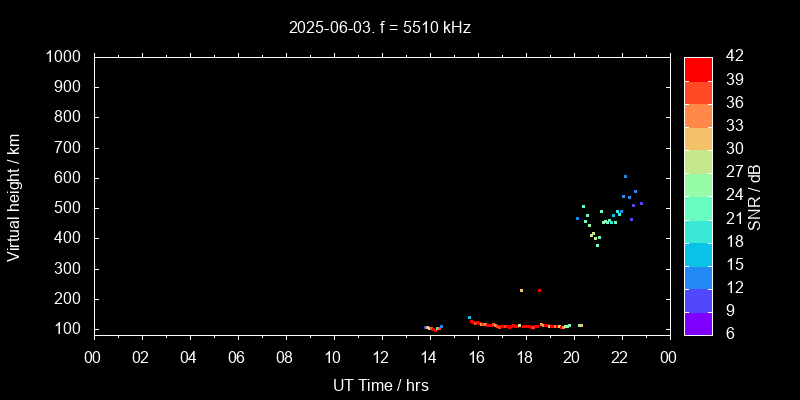Select the red 39–42 dB colorbar swatch
Image resolution: width=800 pixels, height=400 pixels.
click(698, 68)
